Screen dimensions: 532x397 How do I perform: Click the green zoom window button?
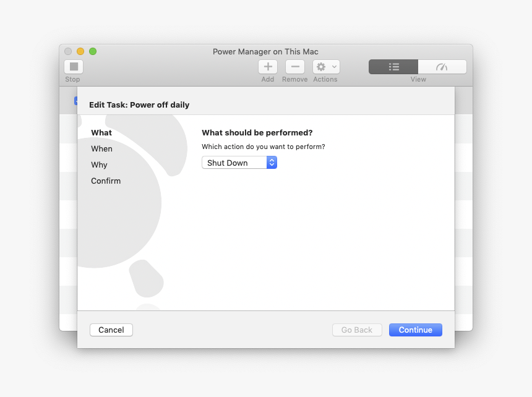(93, 51)
